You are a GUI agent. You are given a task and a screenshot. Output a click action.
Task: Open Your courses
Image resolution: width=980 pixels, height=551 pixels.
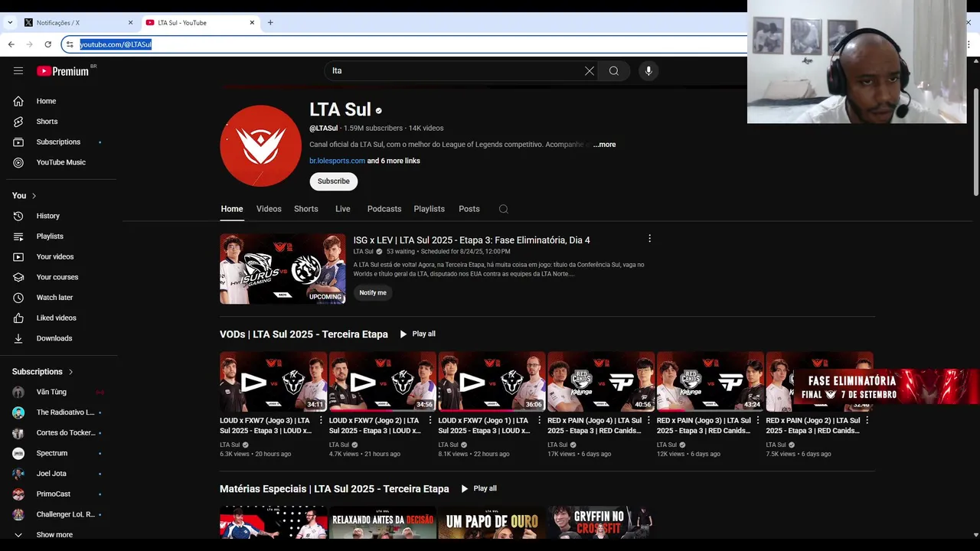coord(58,277)
